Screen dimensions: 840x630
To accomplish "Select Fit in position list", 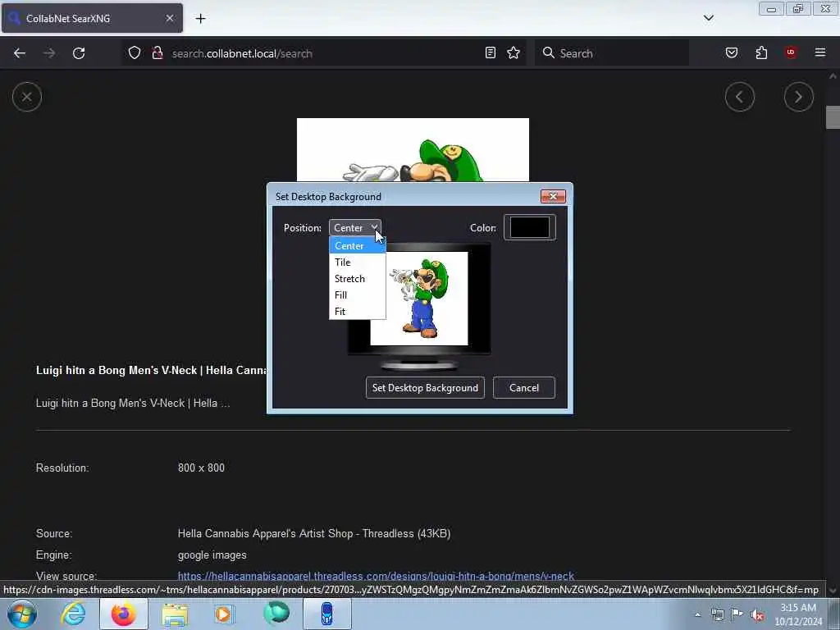I will [x=357, y=311].
